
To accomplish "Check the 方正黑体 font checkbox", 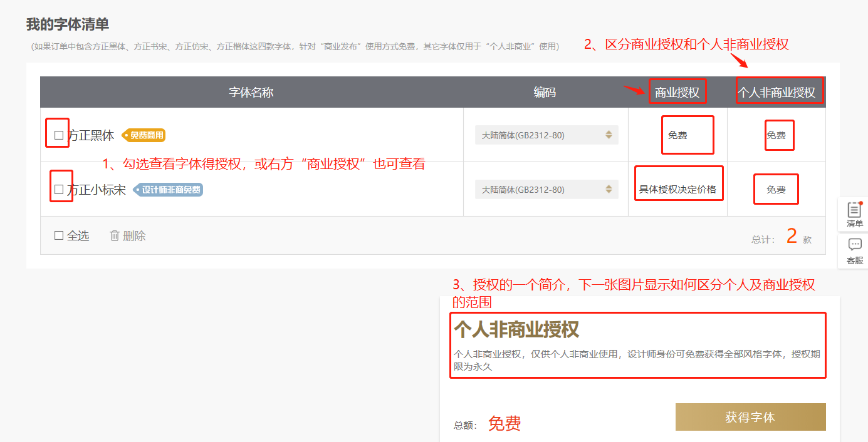I will [59, 135].
